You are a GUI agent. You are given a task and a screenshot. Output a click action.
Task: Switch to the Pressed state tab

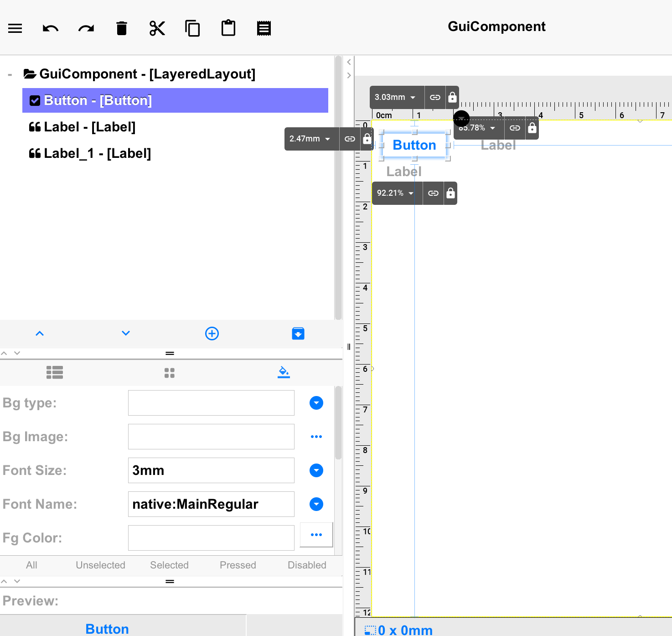(x=238, y=565)
